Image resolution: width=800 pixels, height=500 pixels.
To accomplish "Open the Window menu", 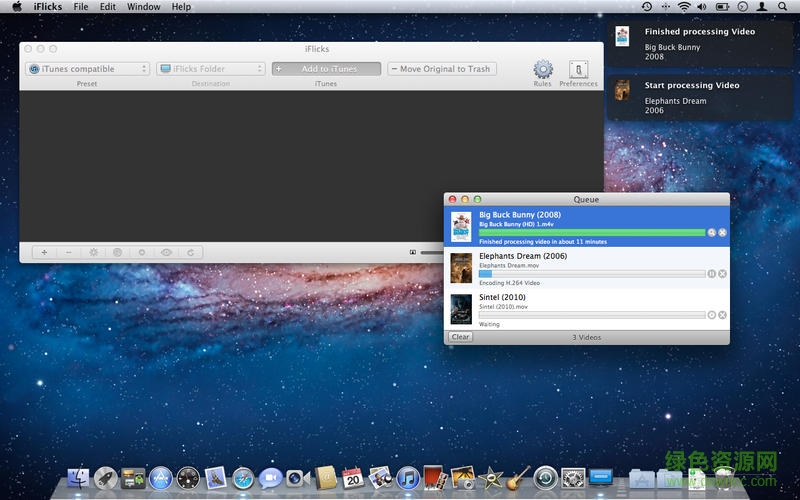I will pyautogui.click(x=144, y=7).
